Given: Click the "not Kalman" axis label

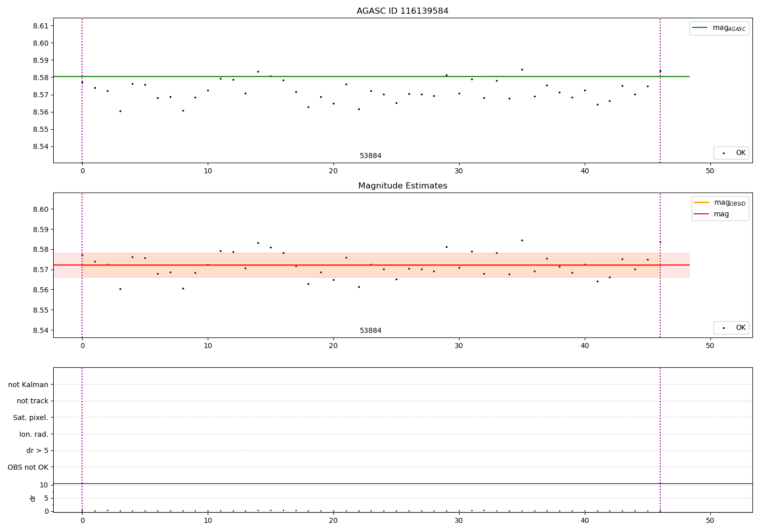Looking at the screenshot, I should 28,385.
